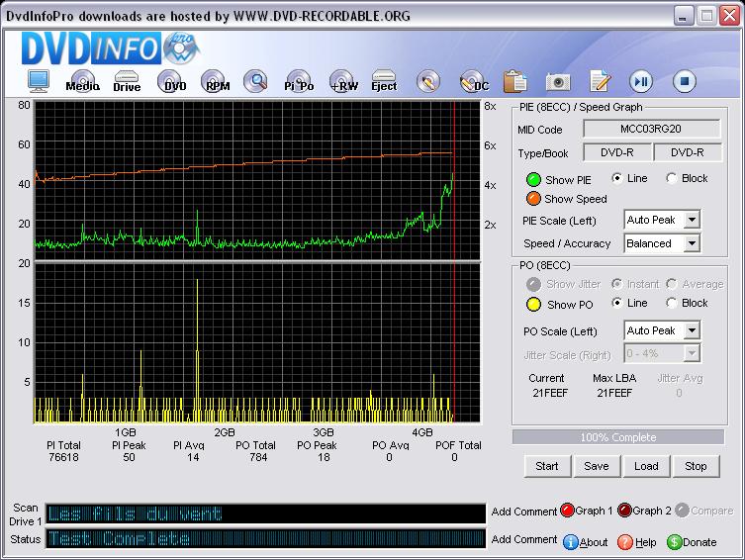
Task: Click the Current LBA value 21FEEF
Action: 550,393
